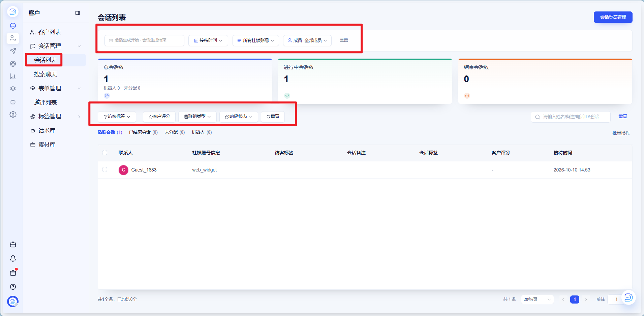The image size is (644, 316).
Task: Switch to the 已结束会话 tab
Action: pyautogui.click(x=143, y=132)
